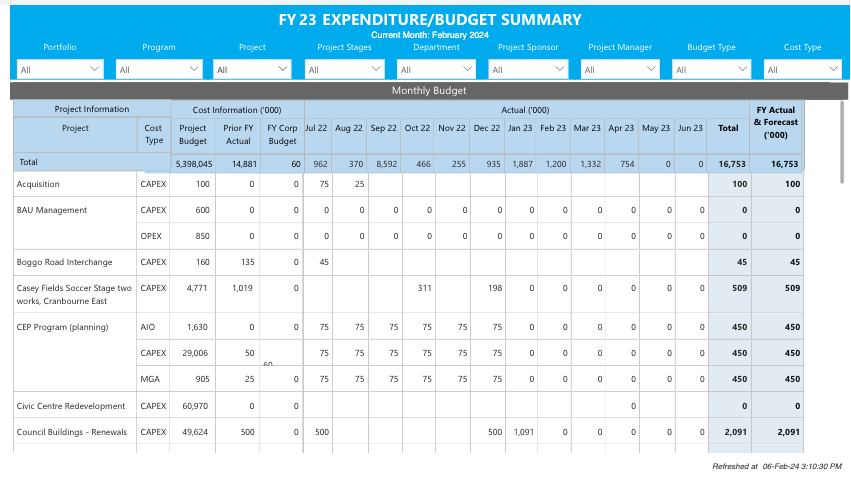Open the Program filter dropdown
Image resolution: width=851 pixels, height=477 pixels.
click(159, 69)
